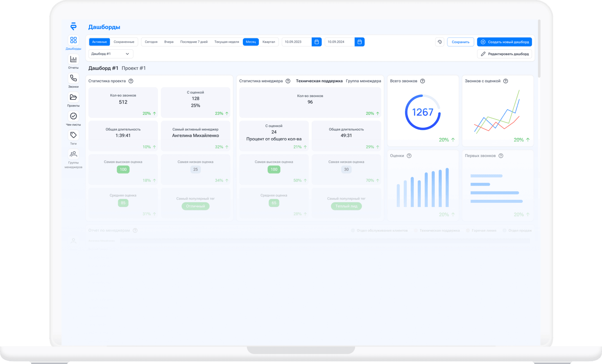Select the Текущая неделя period
The width and height of the screenshot is (602, 364).
pyautogui.click(x=227, y=42)
